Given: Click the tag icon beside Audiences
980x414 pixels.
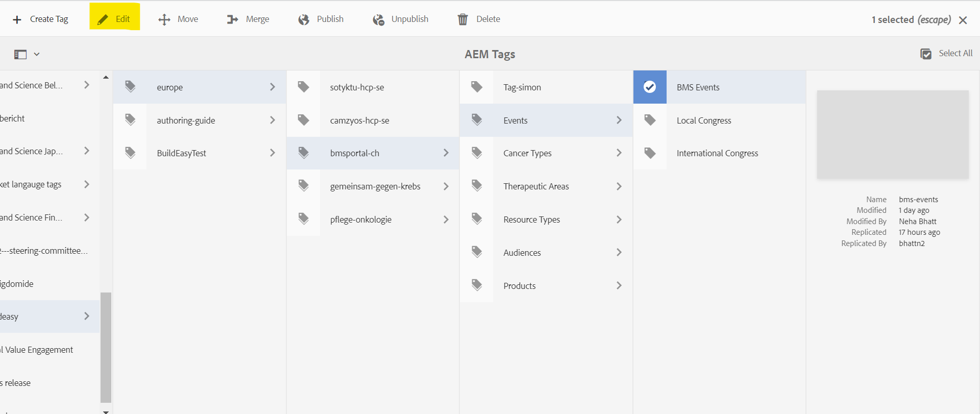Looking at the screenshot, I should (x=477, y=252).
